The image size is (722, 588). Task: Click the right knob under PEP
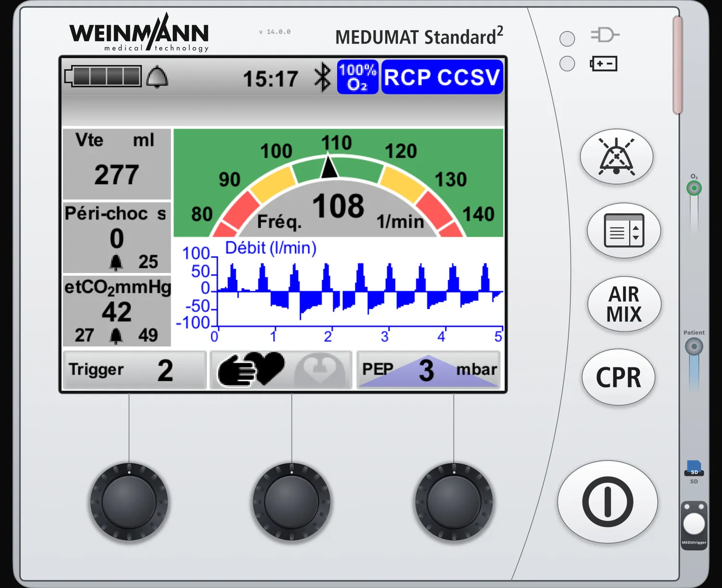[x=454, y=502]
